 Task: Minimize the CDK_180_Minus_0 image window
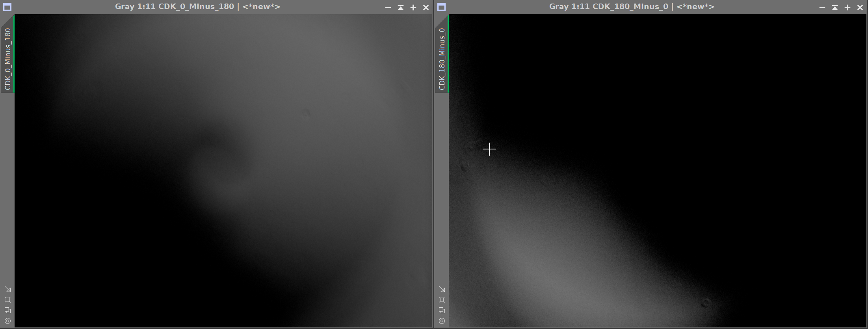[x=822, y=7]
